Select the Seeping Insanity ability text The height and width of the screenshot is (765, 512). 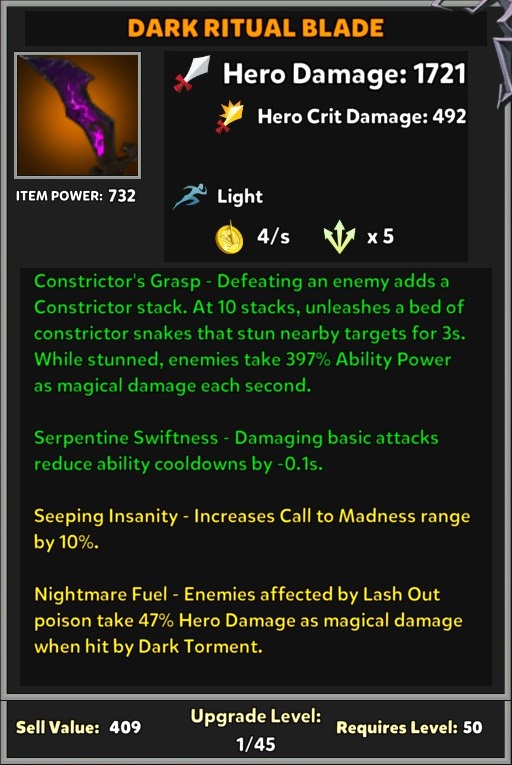click(252, 529)
